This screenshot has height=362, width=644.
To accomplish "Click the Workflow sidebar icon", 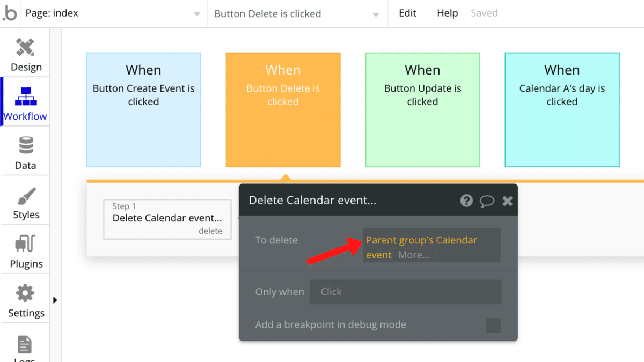I will pos(25,97).
